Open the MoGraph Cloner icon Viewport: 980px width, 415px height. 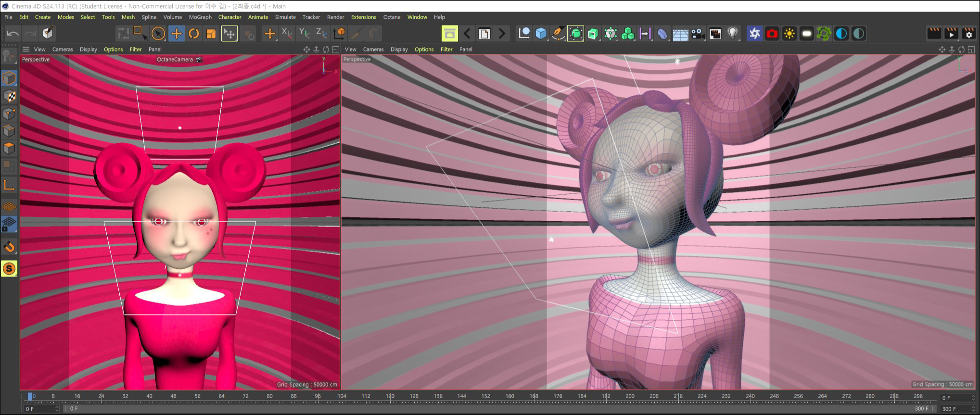(x=628, y=33)
